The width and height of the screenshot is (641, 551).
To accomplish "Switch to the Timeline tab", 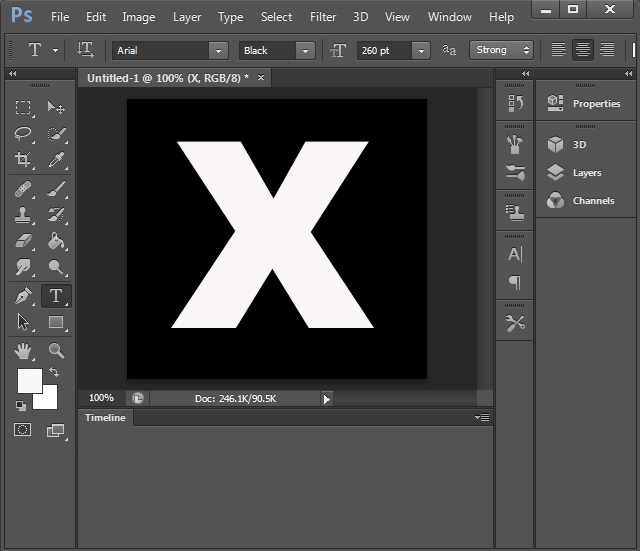I will (105, 418).
